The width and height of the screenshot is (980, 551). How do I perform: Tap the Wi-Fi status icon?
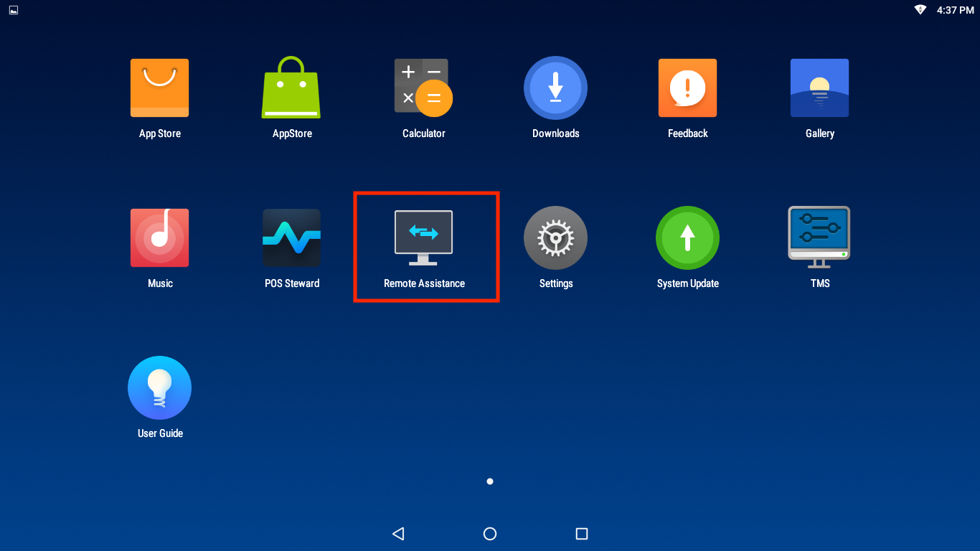pyautogui.click(x=920, y=10)
